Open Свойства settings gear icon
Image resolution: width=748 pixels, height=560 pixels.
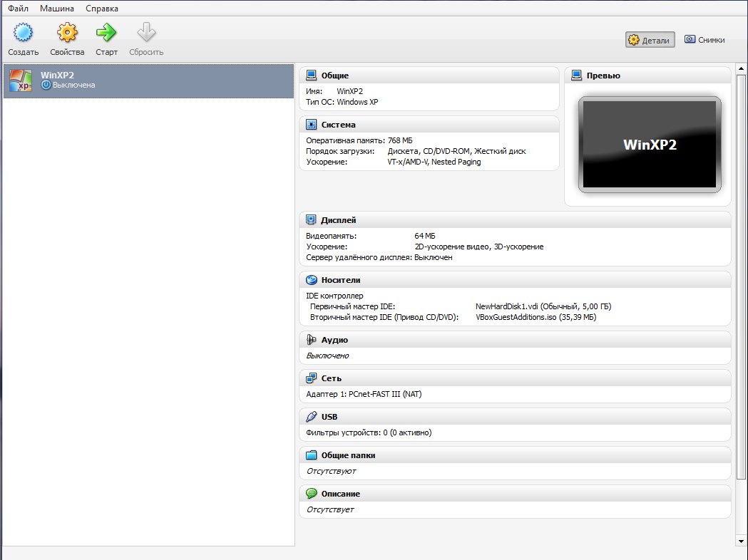pos(67,33)
